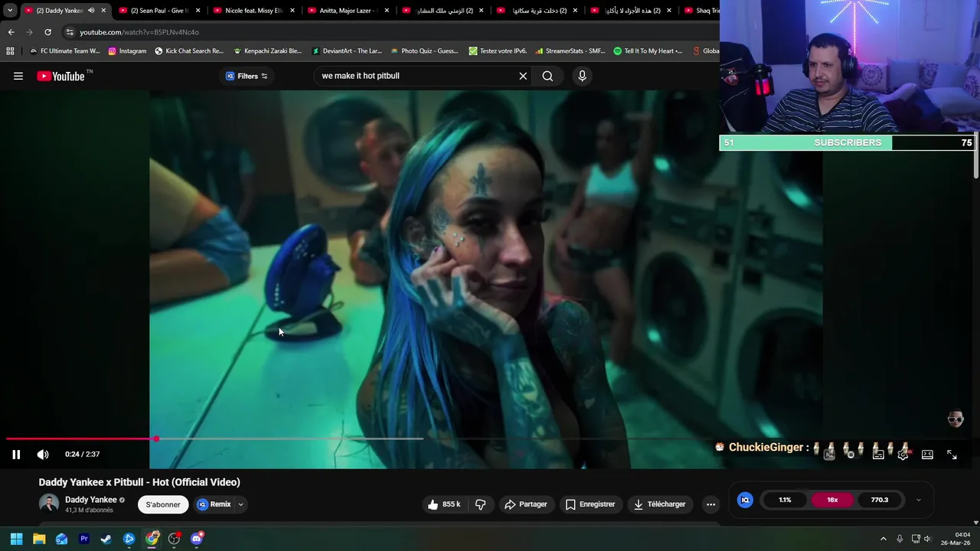Click the address bar URL

coord(139,32)
